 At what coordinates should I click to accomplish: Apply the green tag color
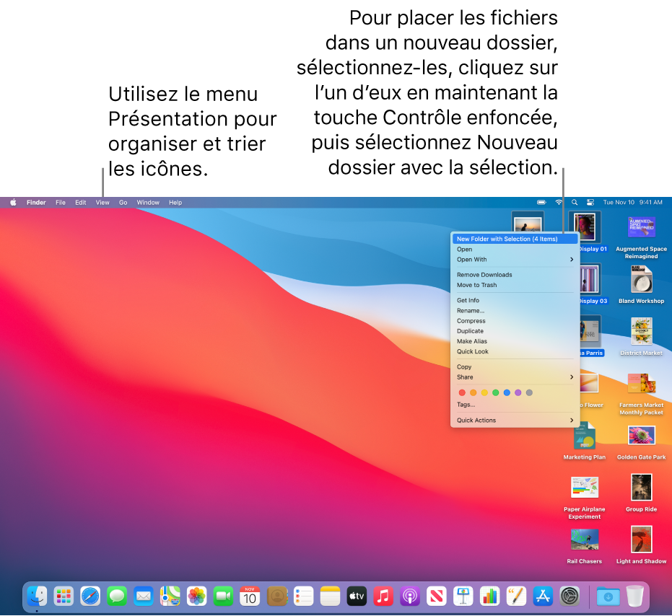tap(495, 393)
